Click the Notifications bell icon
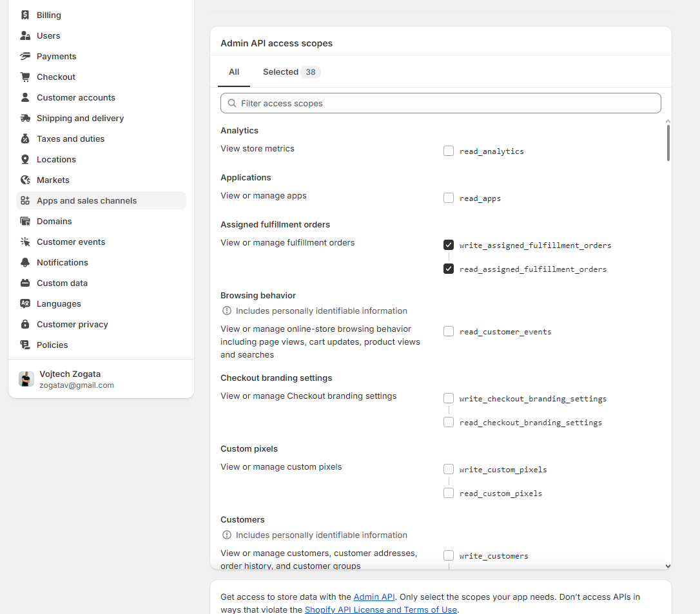Viewport: 700px width, 614px height. click(25, 262)
